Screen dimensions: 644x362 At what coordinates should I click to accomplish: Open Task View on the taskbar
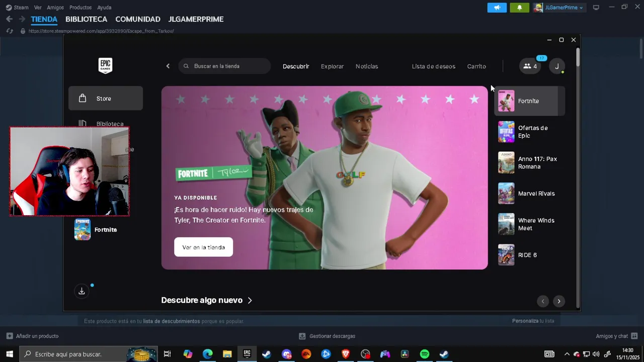(x=168, y=354)
